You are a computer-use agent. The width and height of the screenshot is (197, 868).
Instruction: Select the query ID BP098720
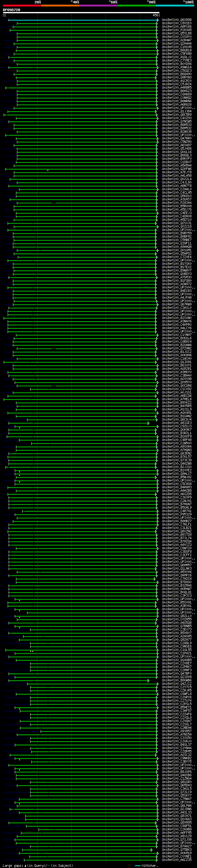(11, 10)
